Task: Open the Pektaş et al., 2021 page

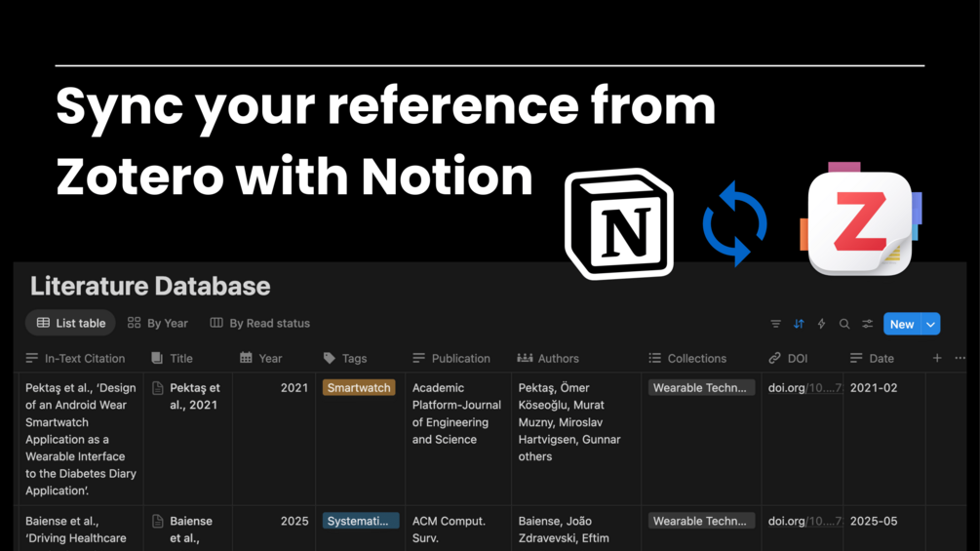Action: tap(195, 397)
